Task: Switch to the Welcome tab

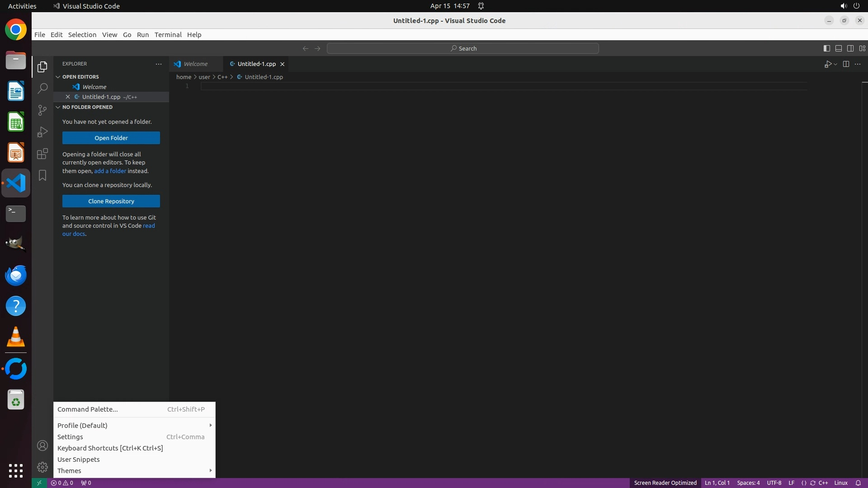Action: click(195, 64)
